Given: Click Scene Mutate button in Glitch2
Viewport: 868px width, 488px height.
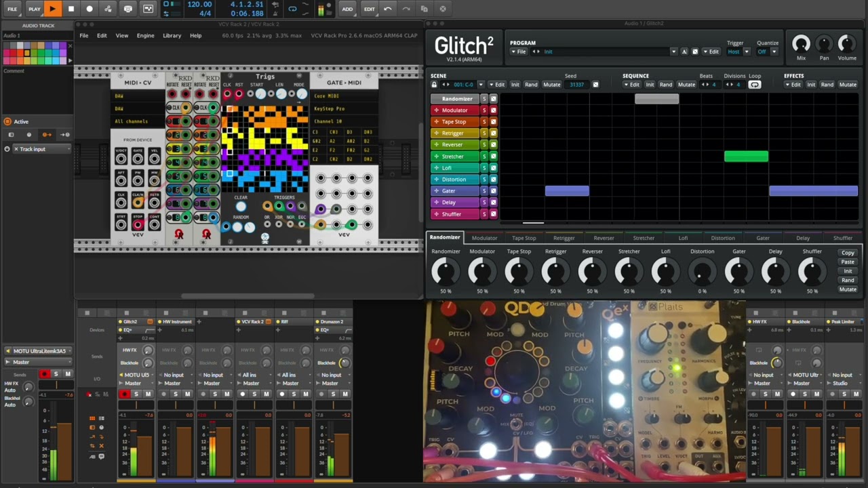Looking at the screenshot, I should (552, 85).
